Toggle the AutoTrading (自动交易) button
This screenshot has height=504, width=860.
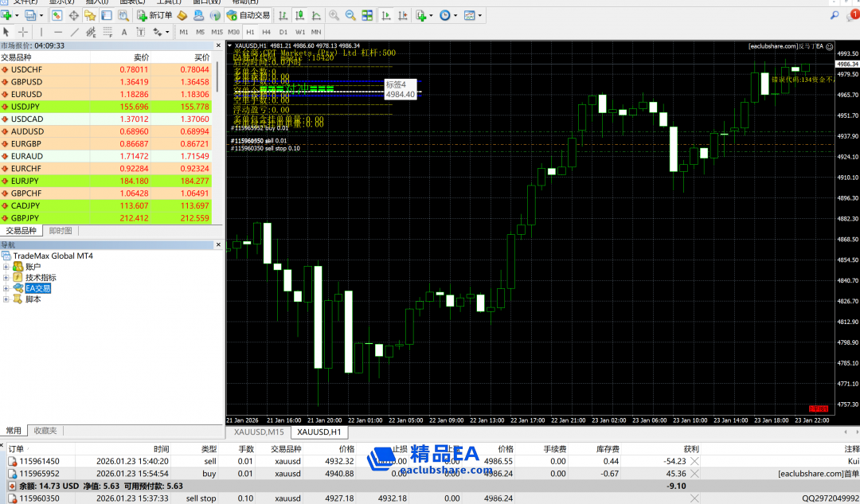pyautogui.click(x=248, y=15)
